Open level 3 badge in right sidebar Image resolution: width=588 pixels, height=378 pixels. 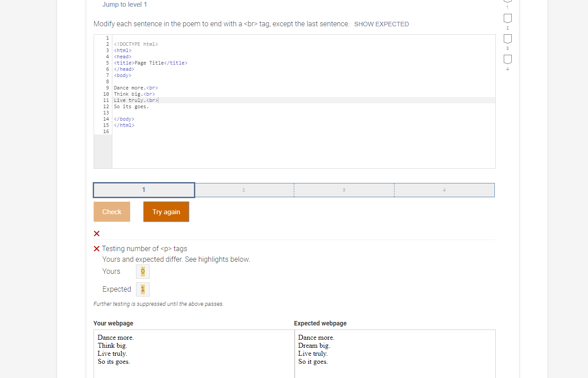tap(507, 39)
